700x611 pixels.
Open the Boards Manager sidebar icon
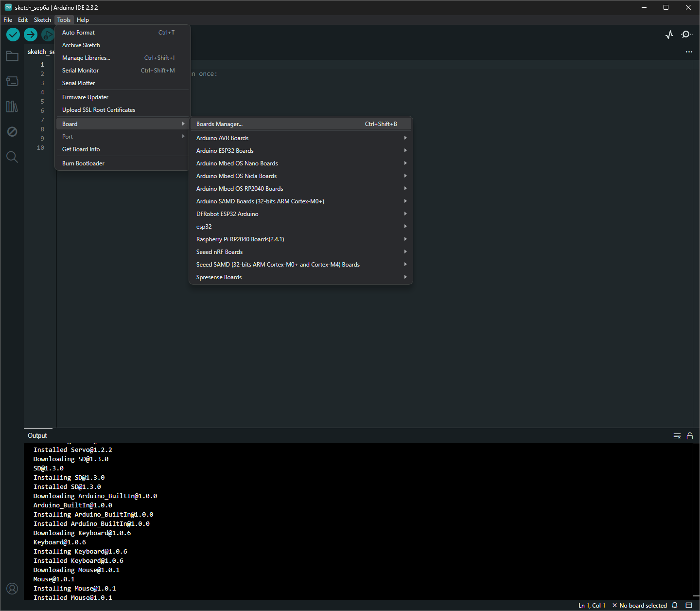(x=12, y=81)
